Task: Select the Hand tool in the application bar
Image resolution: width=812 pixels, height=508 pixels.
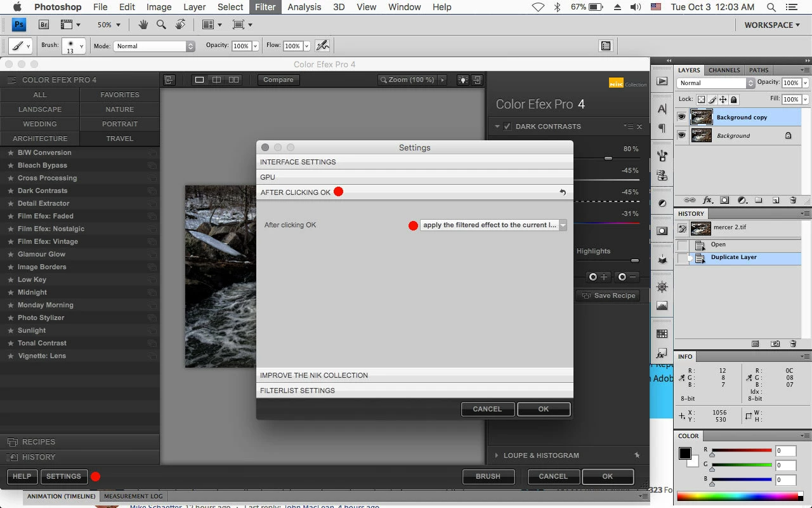Action: pos(143,25)
